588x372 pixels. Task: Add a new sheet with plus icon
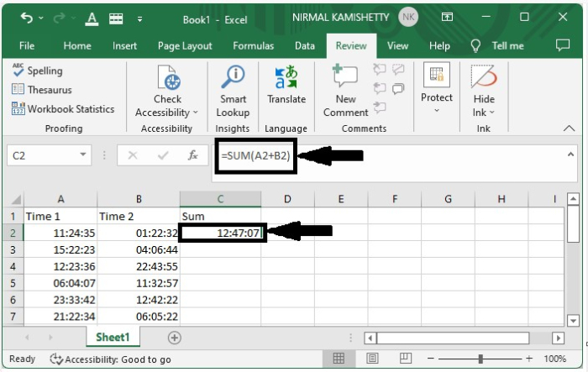(175, 338)
